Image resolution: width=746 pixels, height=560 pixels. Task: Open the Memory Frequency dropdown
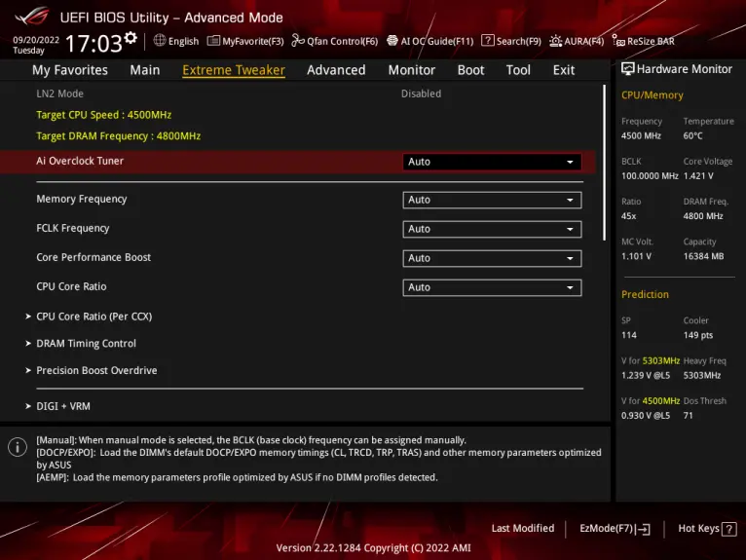coord(492,200)
